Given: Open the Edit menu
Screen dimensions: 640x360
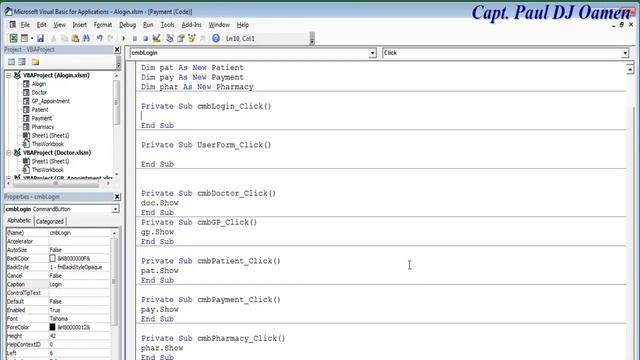Looking at the screenshot, I should point(41,25).
